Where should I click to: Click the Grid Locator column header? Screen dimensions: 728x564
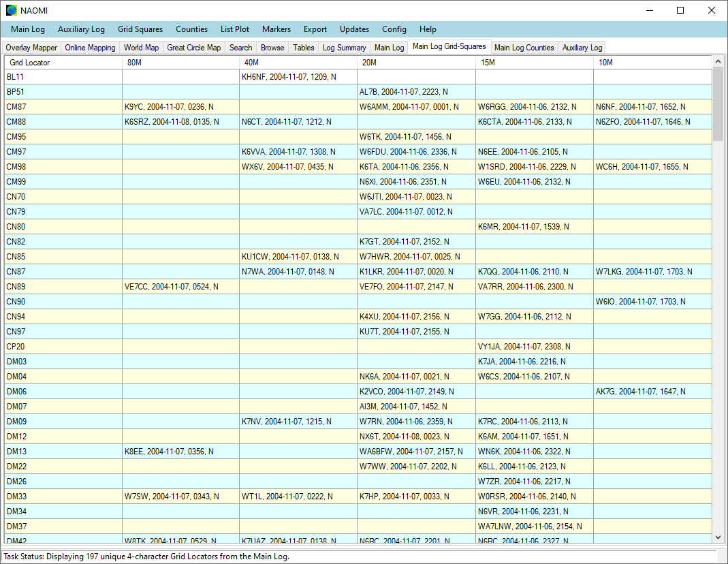tap(63, 63)
